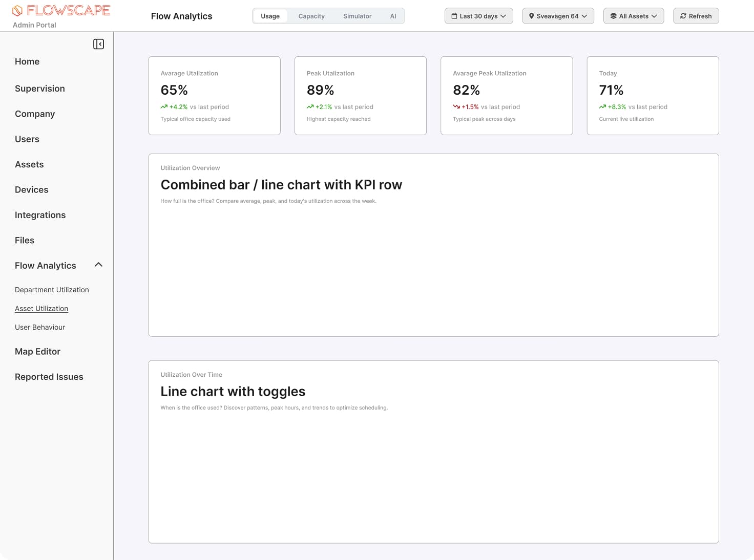Open the Sveavägen 64 location selector
754x560 pixels.
(558, 16)
